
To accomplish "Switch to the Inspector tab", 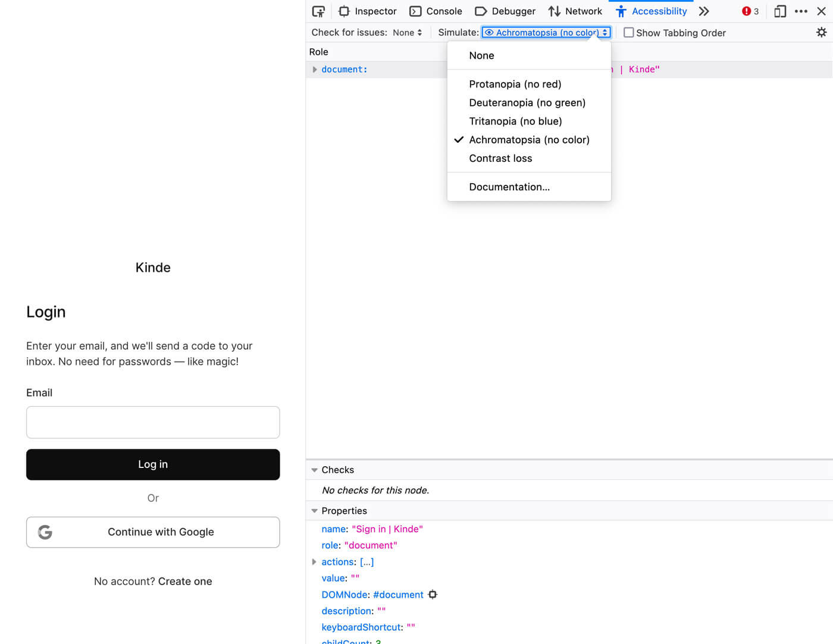I will tap(375, 11).
